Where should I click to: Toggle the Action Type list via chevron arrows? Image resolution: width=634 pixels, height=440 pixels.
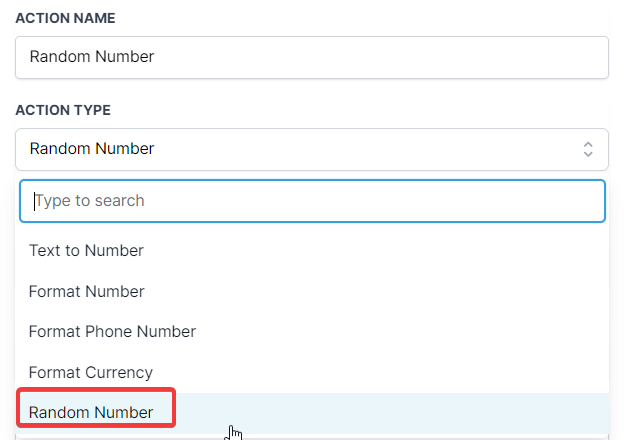click(x=588, y=149)
